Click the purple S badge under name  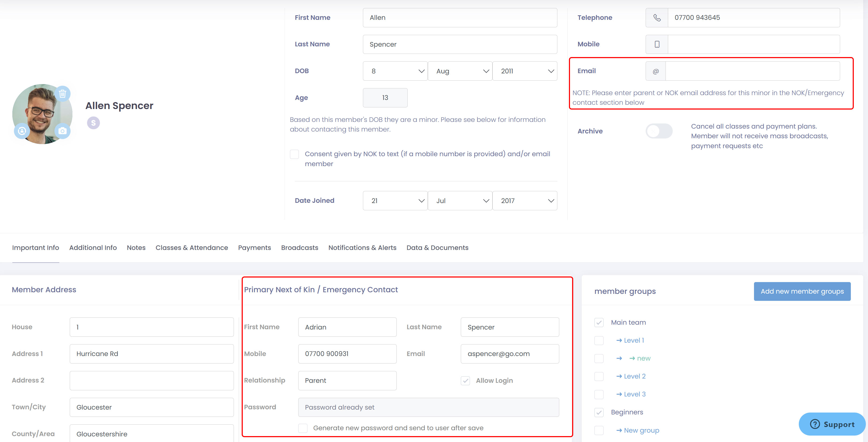pos(93,123)
